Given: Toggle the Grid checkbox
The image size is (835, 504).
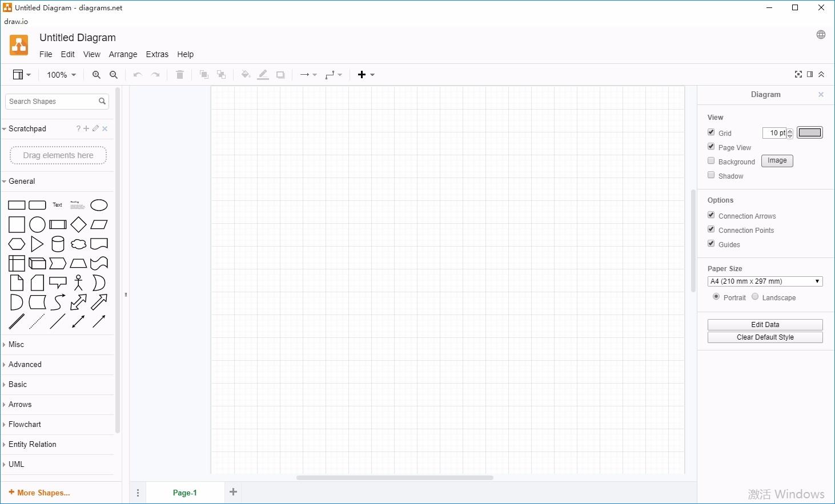Looking at the screenshot, I should [711, 132].
